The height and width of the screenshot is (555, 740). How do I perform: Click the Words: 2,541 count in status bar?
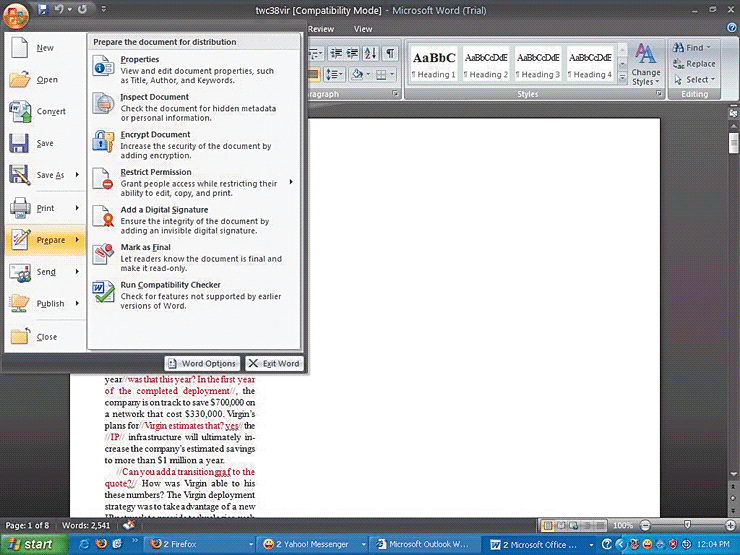click(86, 525)
